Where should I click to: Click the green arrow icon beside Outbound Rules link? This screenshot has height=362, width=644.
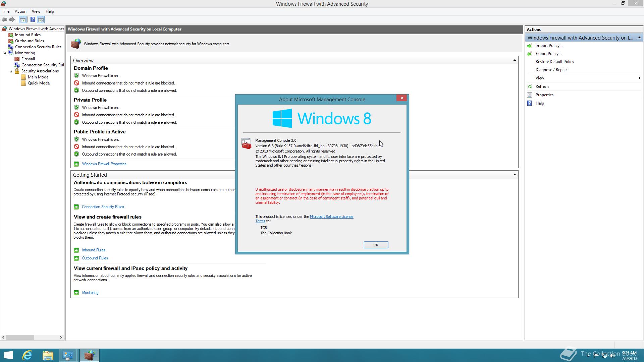[76, 258]
